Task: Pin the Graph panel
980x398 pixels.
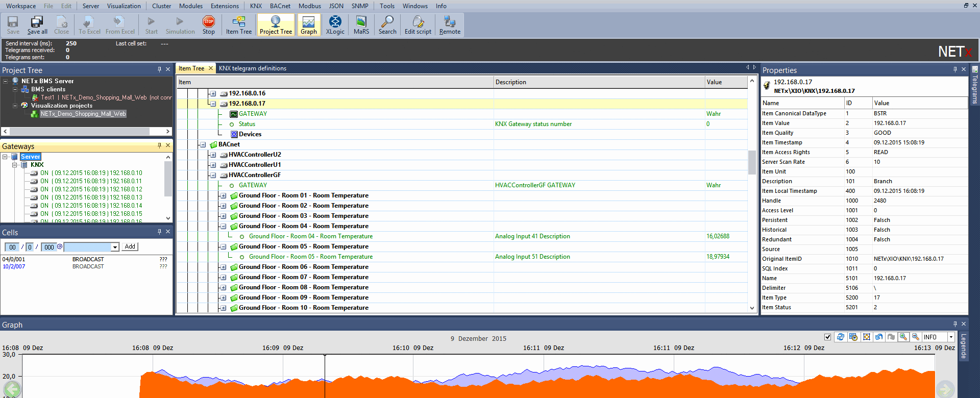Action: click(x=955, y=324)
